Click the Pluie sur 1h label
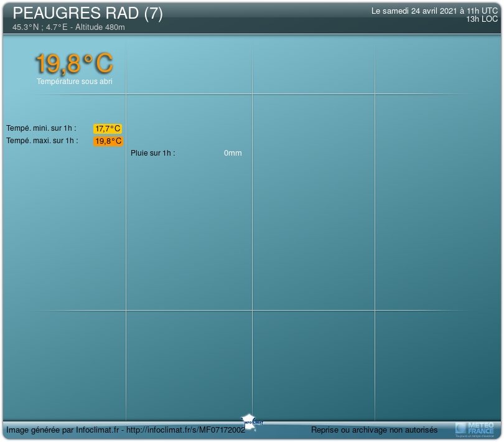Image resolution: width=504 pixels, height=442 pixels. (152, 153)
